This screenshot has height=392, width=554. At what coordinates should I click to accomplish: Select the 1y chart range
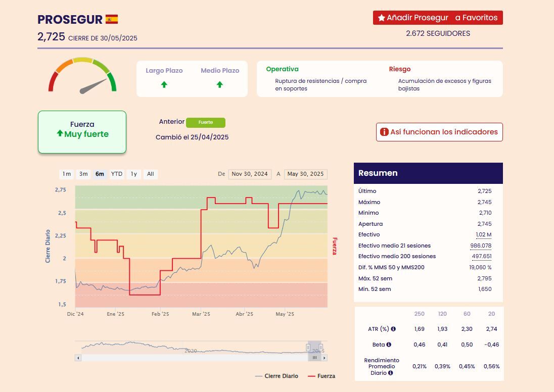click(133, 174)
